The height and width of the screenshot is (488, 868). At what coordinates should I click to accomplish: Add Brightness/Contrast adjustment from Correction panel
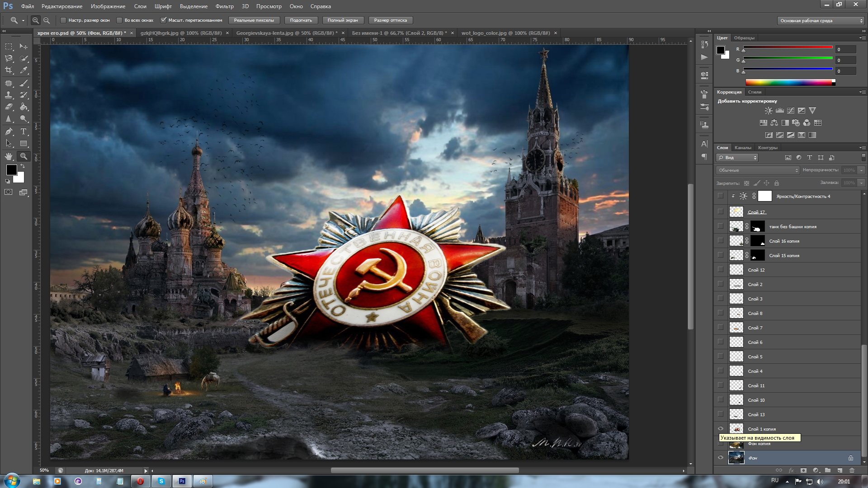[769, 110]
